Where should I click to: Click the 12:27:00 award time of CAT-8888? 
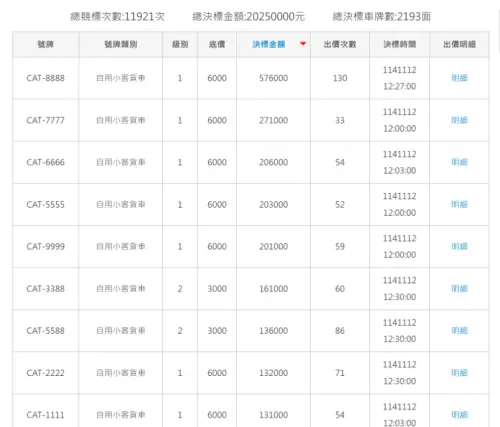pos(400,86)
